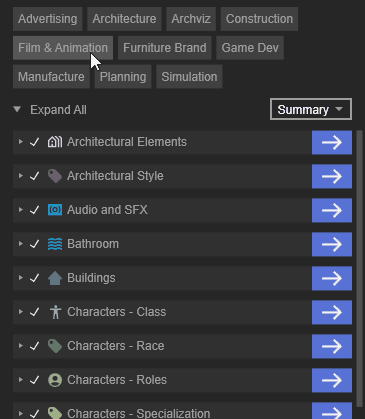This screenshot has width=365, height=419.
Task: Expand the Characters - Roles category
Action: click(x=21, y=380)
